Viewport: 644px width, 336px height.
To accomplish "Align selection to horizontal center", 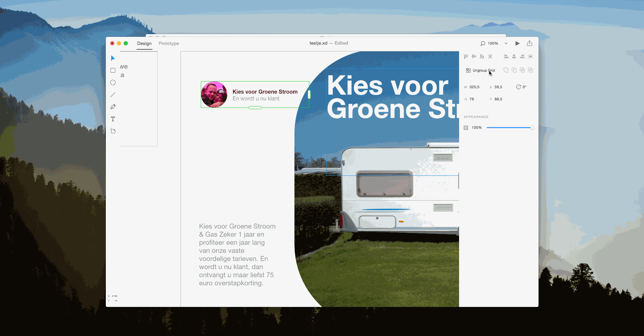I will pos(514,56).
